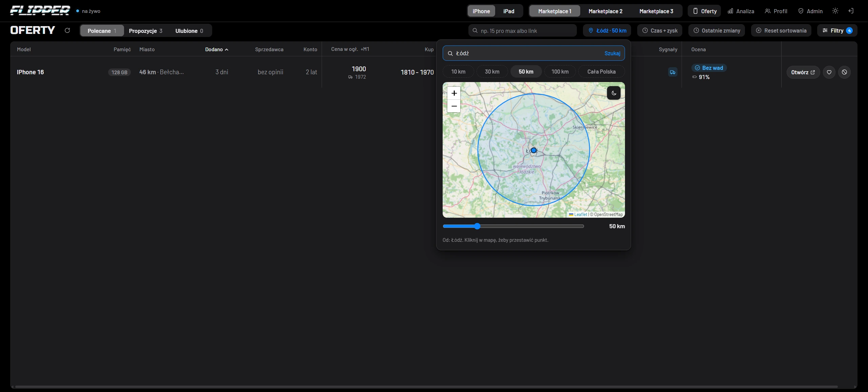The height and width of the screenshot is (392, 868).
Task: Click the blue Łódź center marker on the map
Action: coord(533,150)
